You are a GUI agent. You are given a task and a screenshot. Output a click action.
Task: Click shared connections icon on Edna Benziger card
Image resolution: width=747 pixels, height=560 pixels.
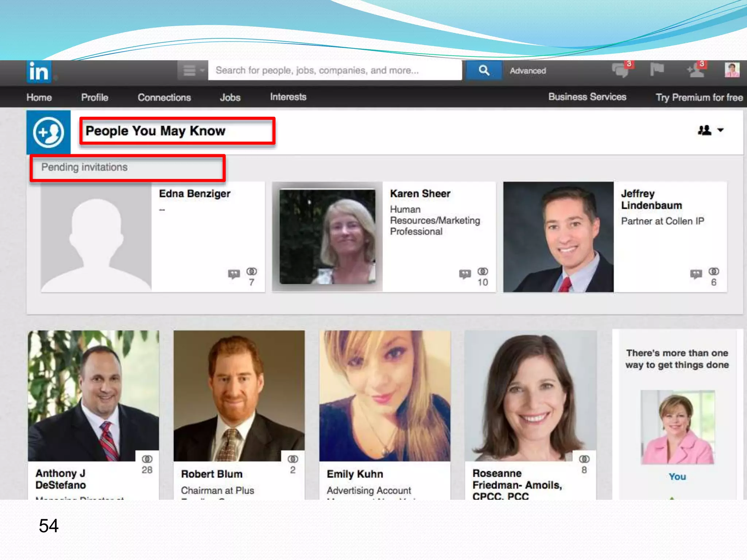252,272
